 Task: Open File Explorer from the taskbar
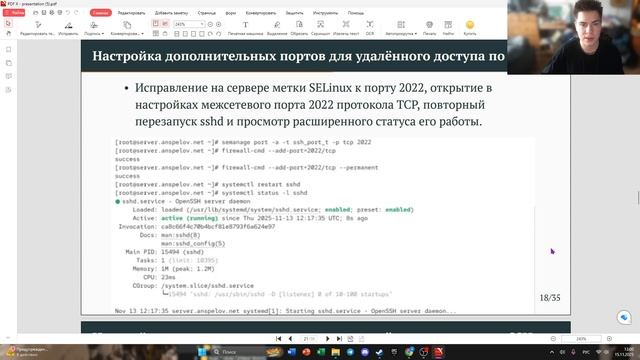(336, 352)
